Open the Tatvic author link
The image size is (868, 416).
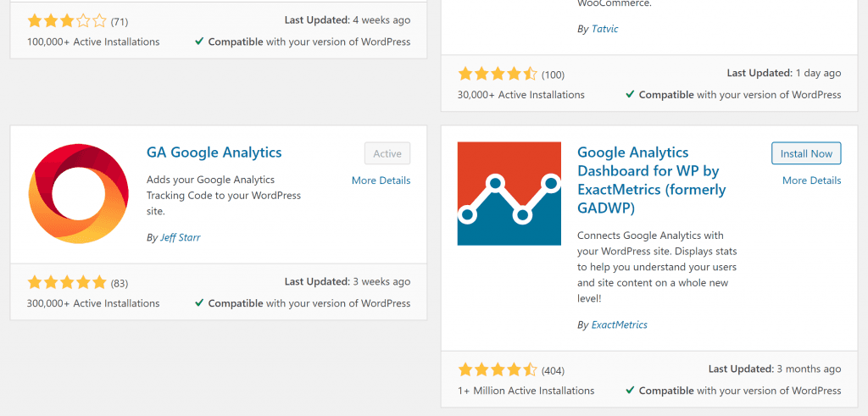point(604,29)
